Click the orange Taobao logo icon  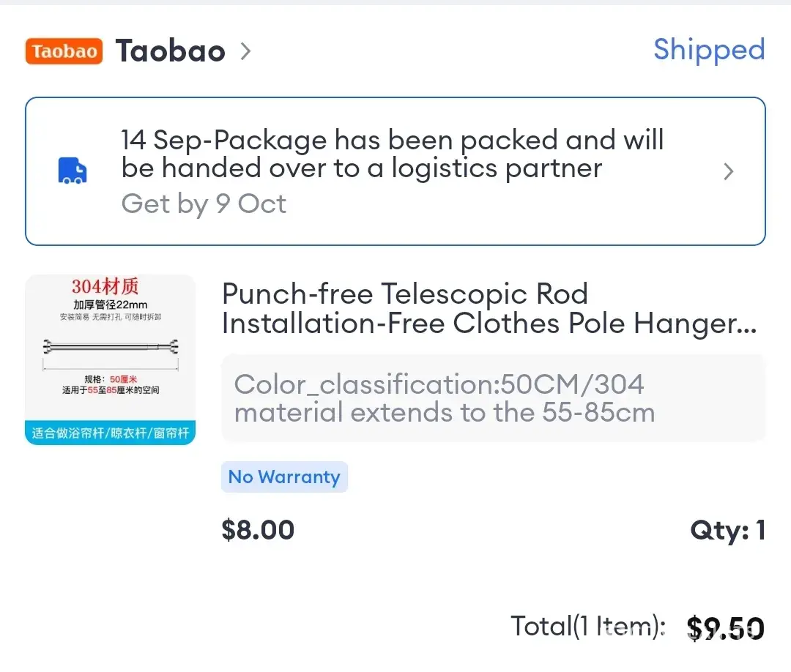[64, 51]
